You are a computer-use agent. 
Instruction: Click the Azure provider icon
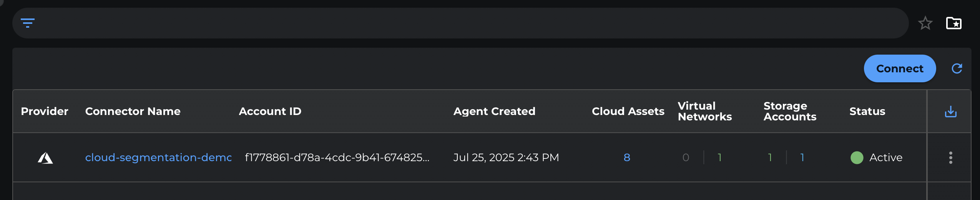tap(45, 158)
